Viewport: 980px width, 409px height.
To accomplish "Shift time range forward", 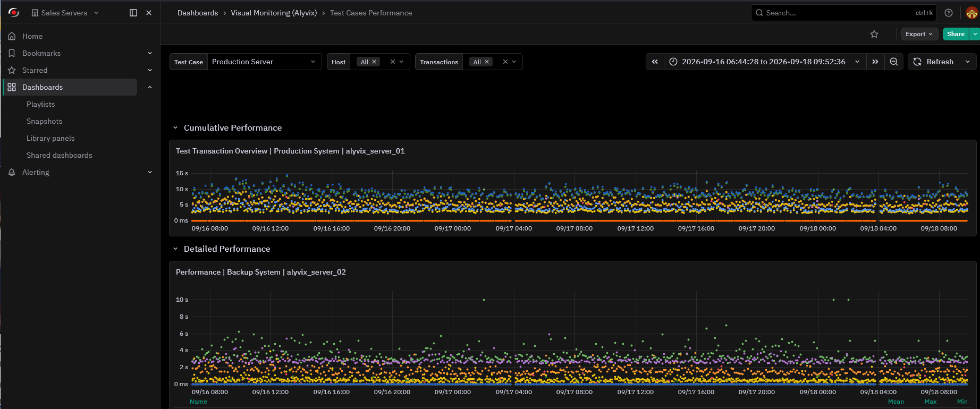I will click(x=875, y=62).
